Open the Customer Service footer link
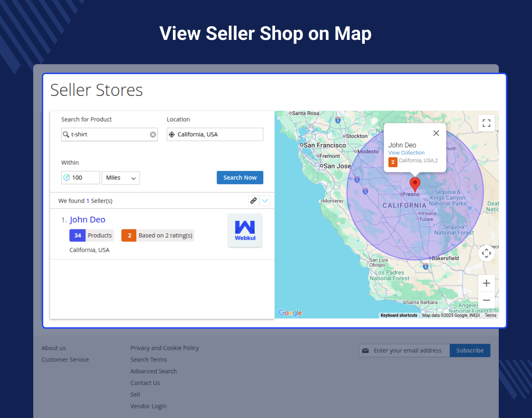The height and width of the screenshot is (418, 532). (x=65, y=360)
